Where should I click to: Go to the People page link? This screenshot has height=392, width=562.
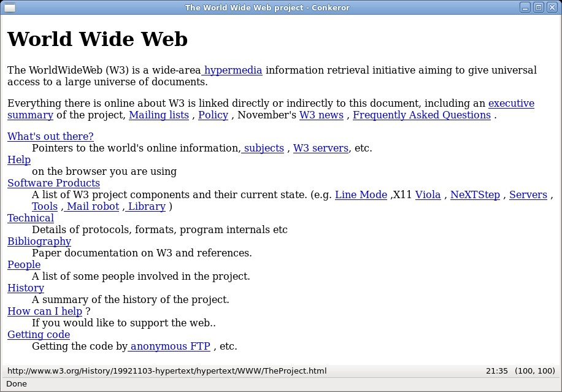tap(24, 265)
